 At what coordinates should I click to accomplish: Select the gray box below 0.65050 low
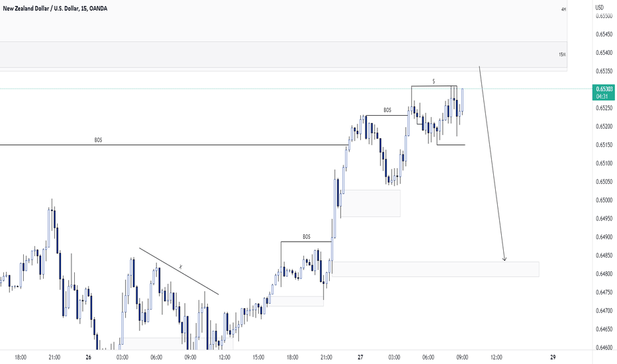coord(370,203)
